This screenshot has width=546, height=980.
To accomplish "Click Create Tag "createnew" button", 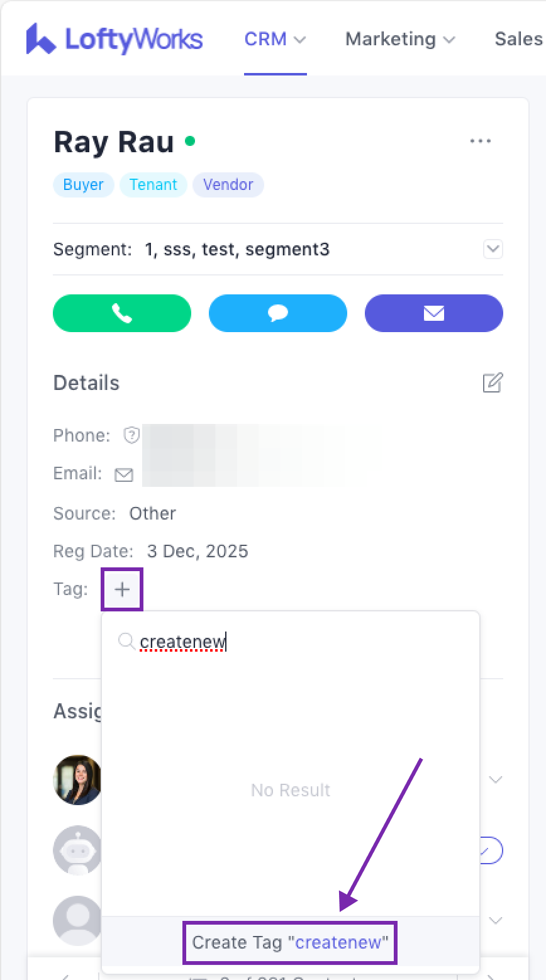I will (x=290, y=942).
